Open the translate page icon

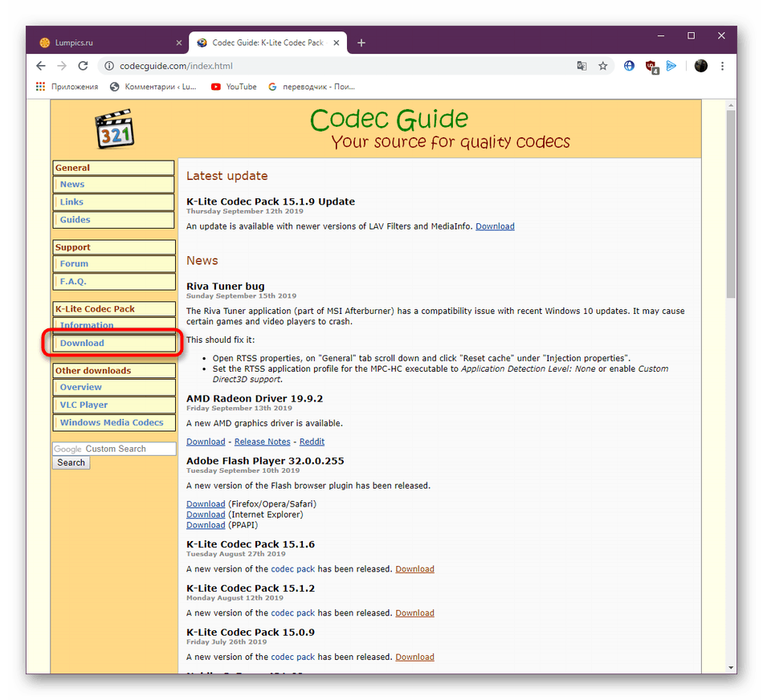click(x=581, y=66)
